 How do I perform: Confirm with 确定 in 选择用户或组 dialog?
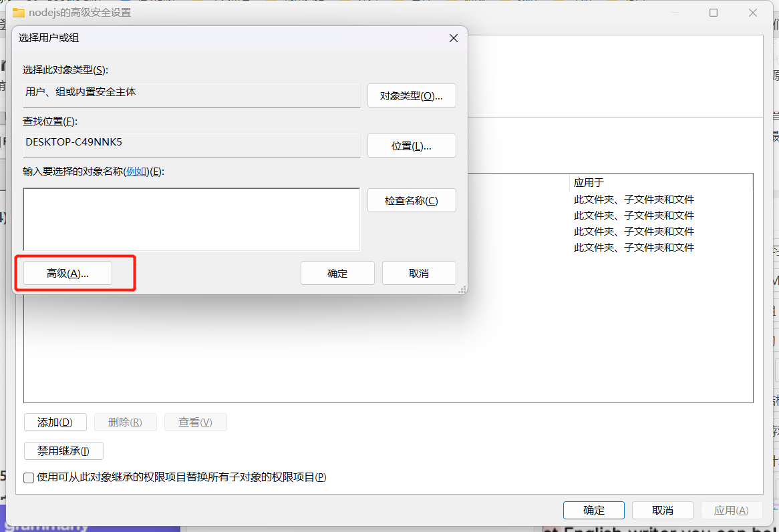[x=337, y=273]
